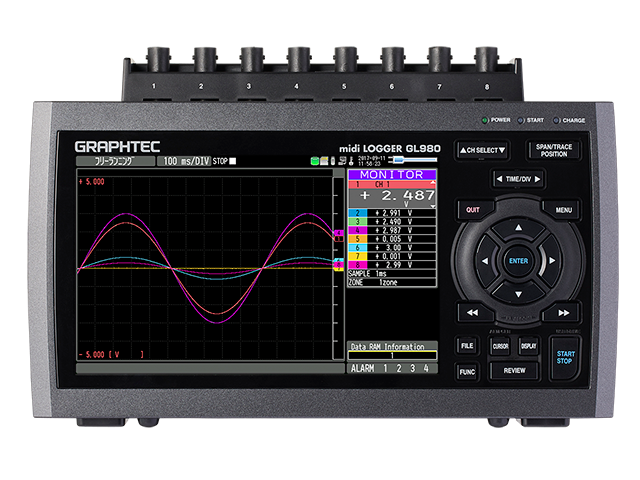Hit the fast-forward double-arrow key
640x480 pixels.
(564, 313)
